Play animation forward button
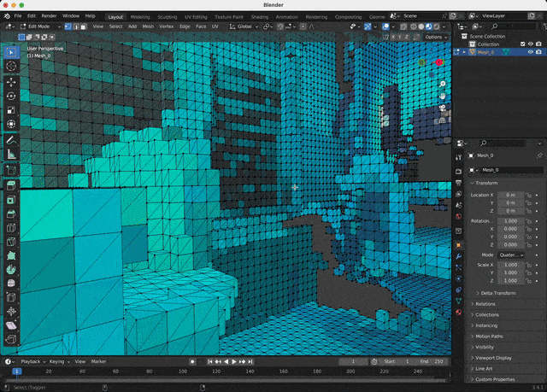 tap(234, 362)
